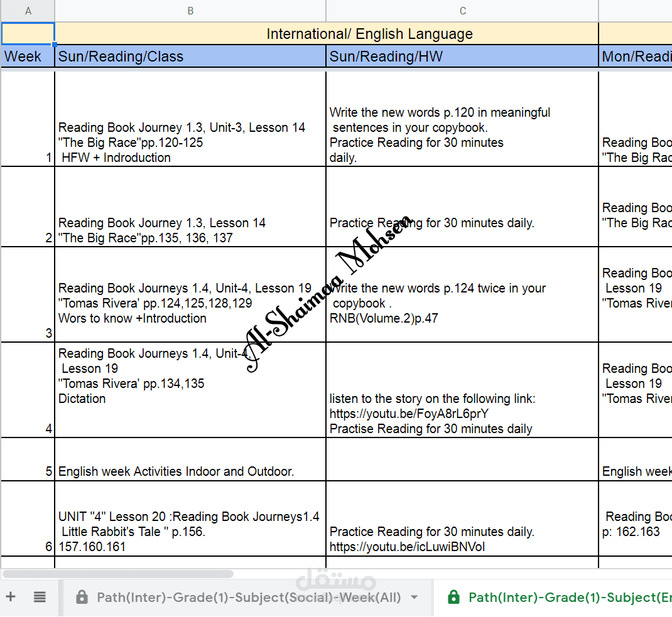
Task: Click the RNB(Volume.2)p.47 homework cell
Action: (x=462, y=294)
